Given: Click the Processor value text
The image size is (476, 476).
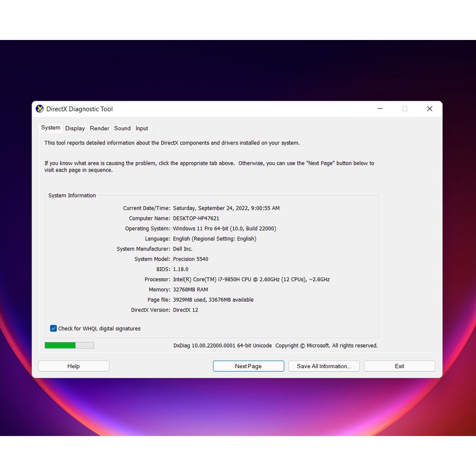Looking at the screenshot, I should tap(251, 280).
